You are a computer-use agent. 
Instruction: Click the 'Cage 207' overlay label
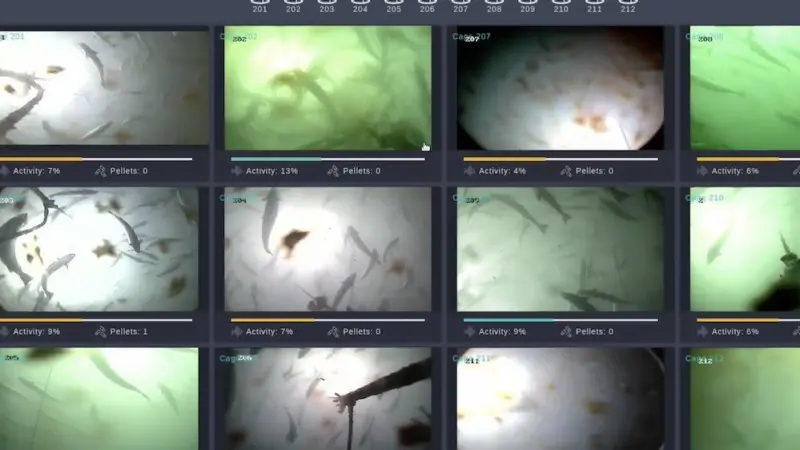[471, 36]
